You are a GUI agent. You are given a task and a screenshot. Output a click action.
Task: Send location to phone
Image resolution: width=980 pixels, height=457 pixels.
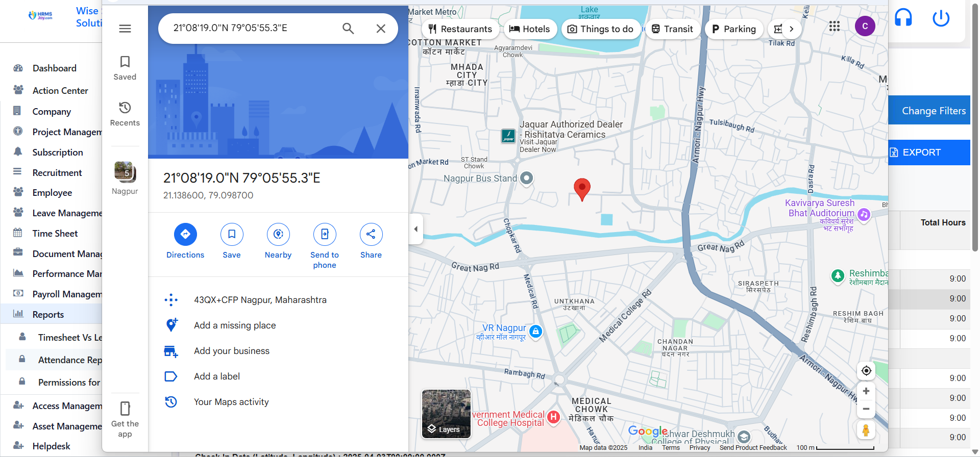tap(325, 246)
